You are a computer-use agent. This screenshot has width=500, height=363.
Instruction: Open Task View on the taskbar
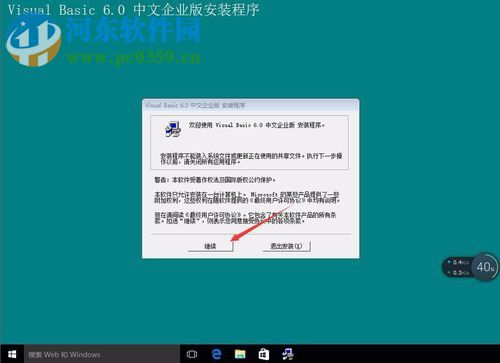192,354
